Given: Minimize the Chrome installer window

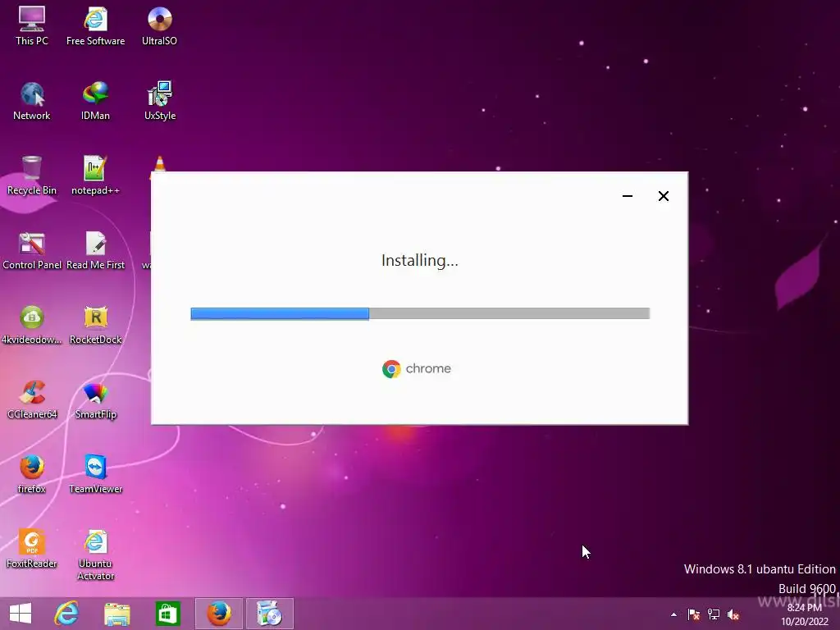Looking at the screenshot, I should tap(628, 196).
